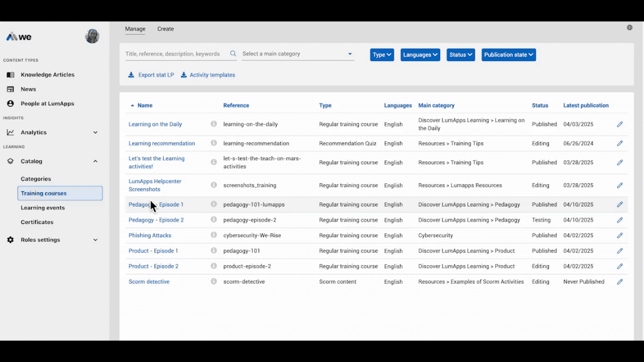This screenshot has height=362, width=644.
Task: Open the Learning on the Daily course link
Action: coord(155,124)
